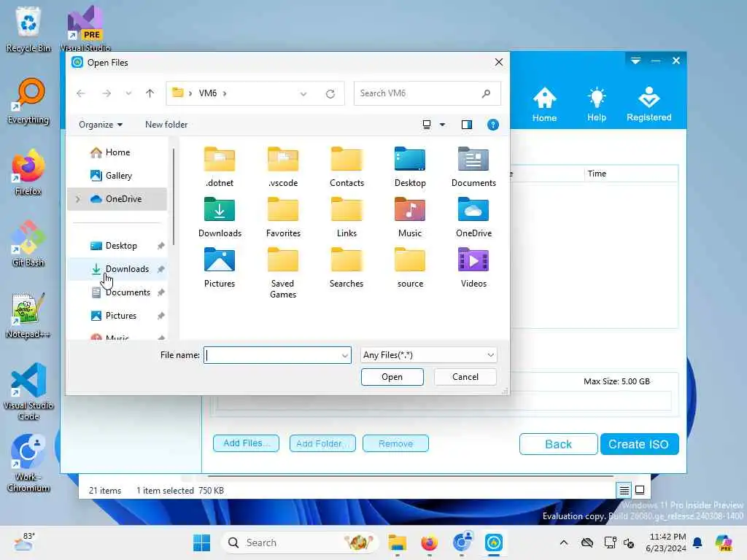Click the Create ISO button
The height and width of the screenshot is (560, 747).
639,444
